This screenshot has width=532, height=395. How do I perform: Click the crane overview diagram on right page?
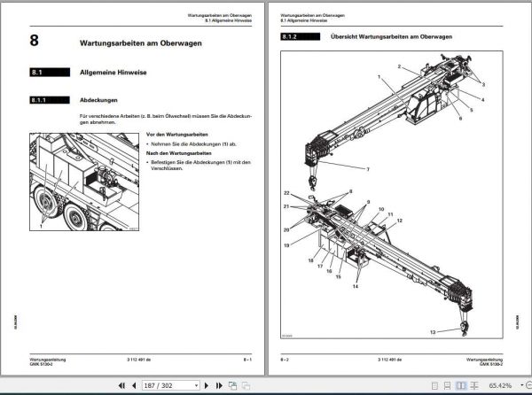point(392,195)
